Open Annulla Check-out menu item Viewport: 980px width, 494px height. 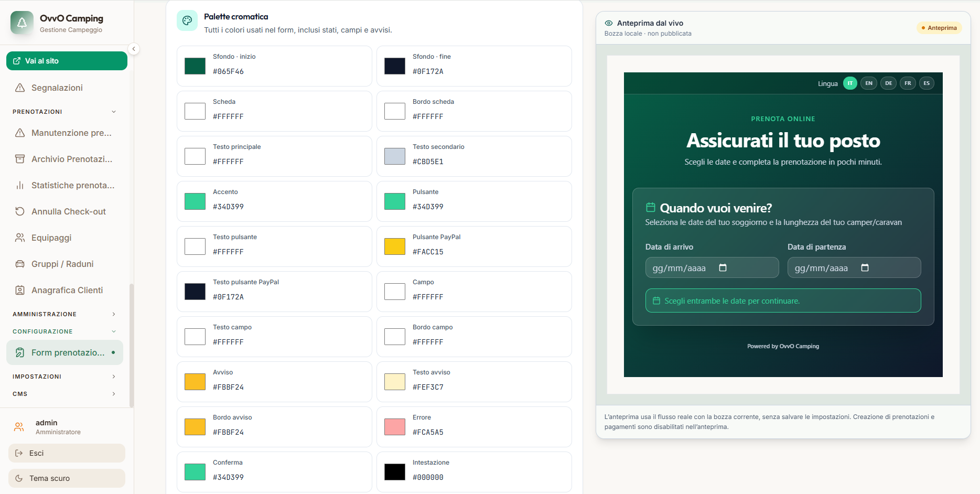pos(64,211)
